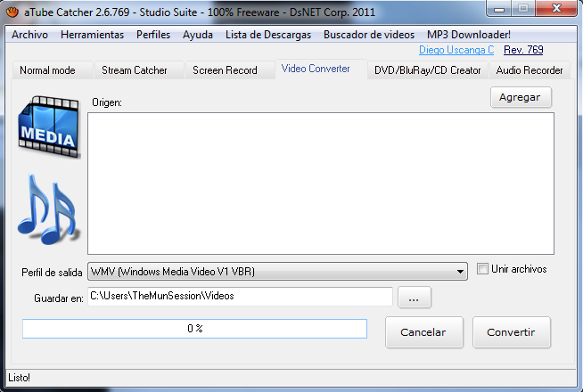Open the Ayuda menu
The height and width of the screenshot is (392, 583).
tap(198, 35)
